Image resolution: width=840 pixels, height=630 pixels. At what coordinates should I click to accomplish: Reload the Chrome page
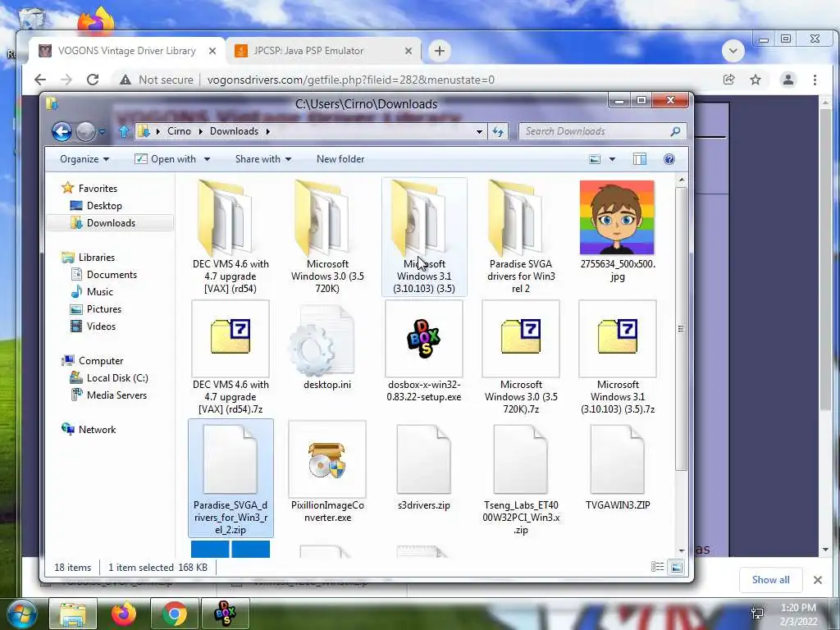(93, 80)
